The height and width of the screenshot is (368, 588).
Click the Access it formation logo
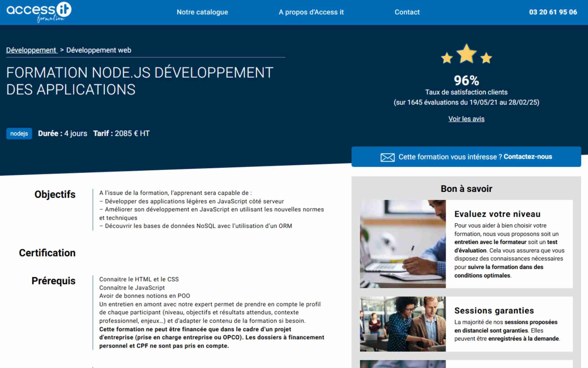click(x=39, y=12)
